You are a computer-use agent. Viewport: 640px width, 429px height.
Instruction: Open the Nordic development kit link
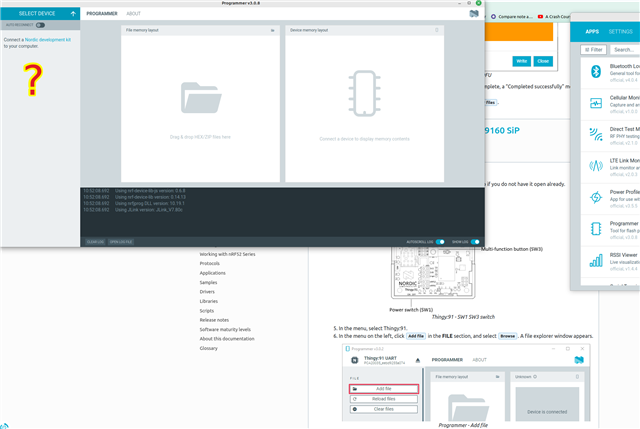coord(48,40)
